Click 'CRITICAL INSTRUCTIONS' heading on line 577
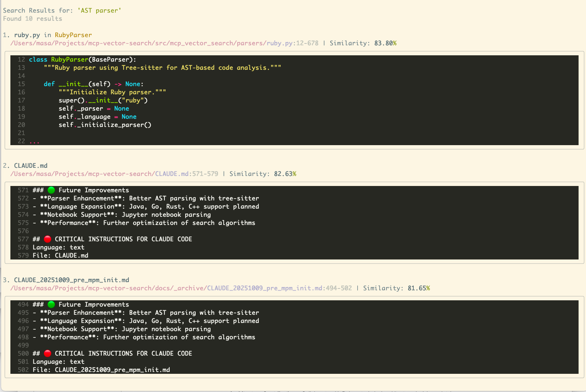586x392 pixels. pyautogui.click(x=123, y=239)
